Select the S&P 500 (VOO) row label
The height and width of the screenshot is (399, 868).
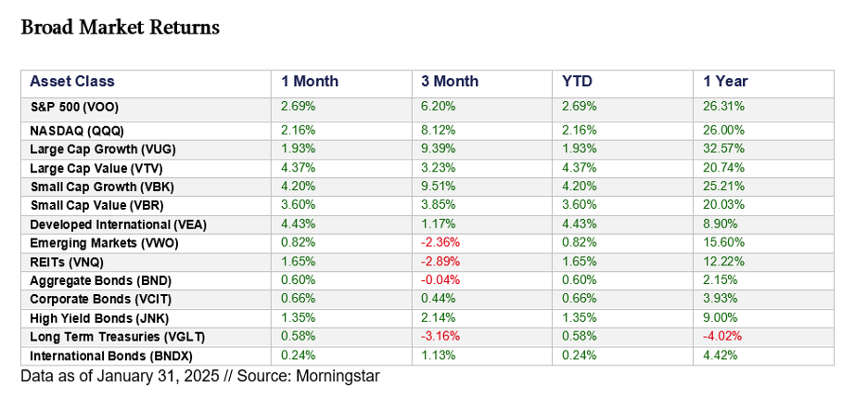coord(74,107)
